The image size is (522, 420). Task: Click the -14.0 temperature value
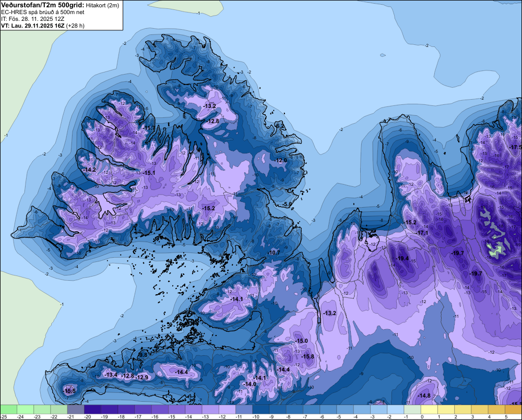coord(250,384)
